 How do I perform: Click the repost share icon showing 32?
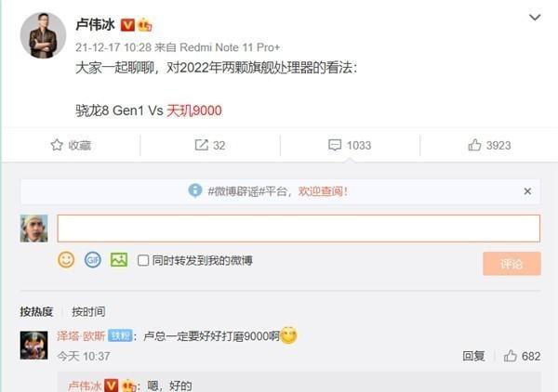click(x=202, y=145)
